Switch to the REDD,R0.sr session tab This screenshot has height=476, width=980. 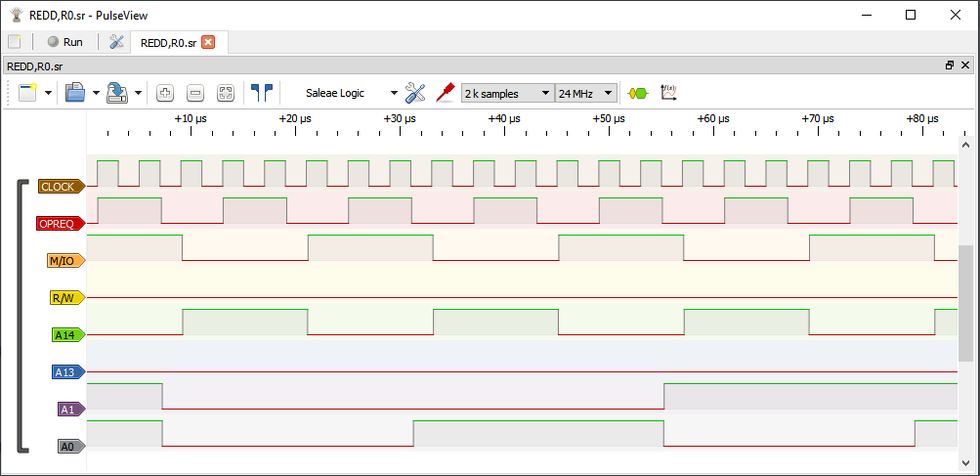(x=168, y=42)
